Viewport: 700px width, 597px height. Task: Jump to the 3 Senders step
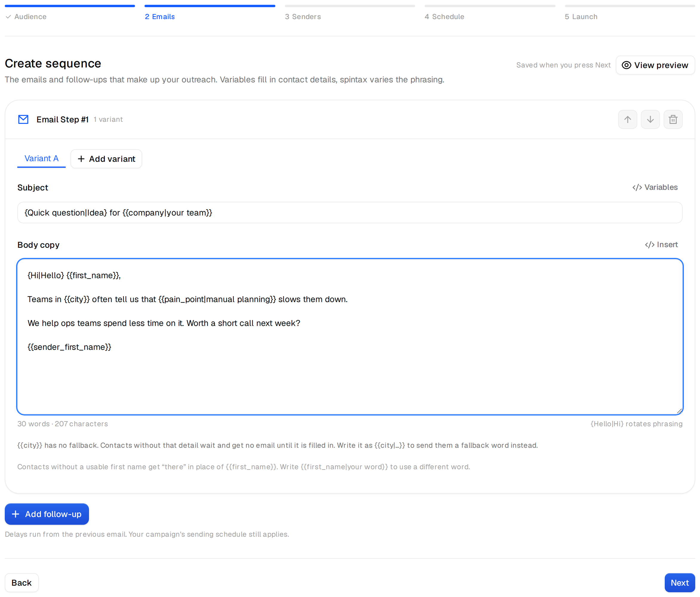[x=350, y=13]
